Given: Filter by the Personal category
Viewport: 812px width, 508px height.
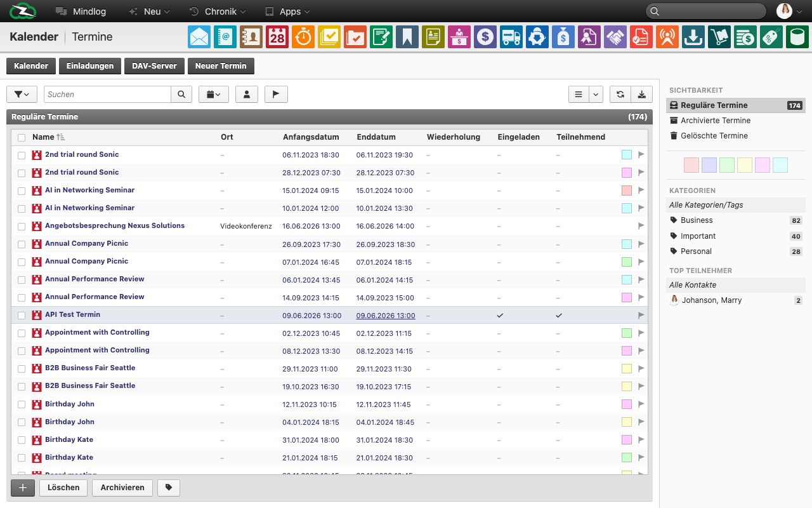Looking at the screenshot, I should click(735, 251).
